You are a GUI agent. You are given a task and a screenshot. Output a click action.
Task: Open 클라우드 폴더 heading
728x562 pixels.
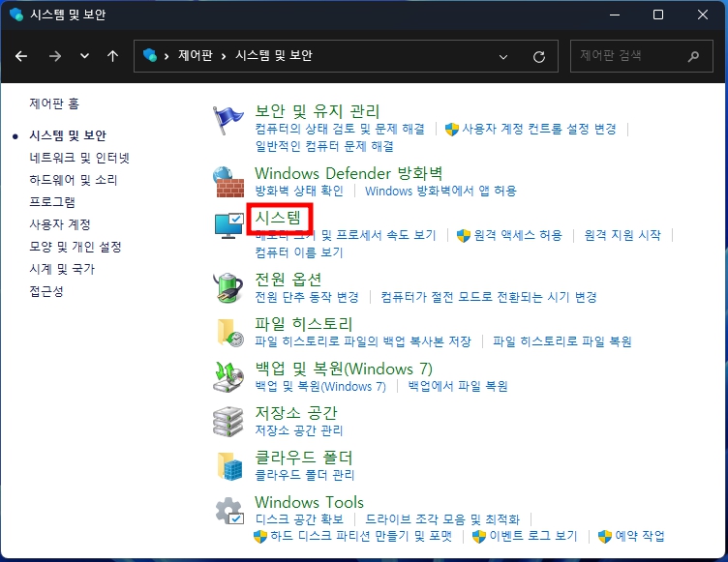coord(304,458)
